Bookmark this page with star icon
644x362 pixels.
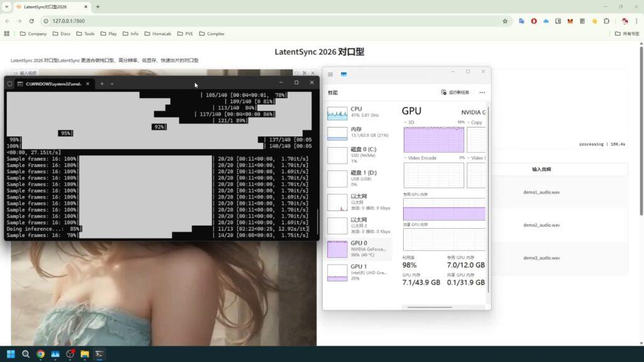pyautogui.click(x=505, y=21)
